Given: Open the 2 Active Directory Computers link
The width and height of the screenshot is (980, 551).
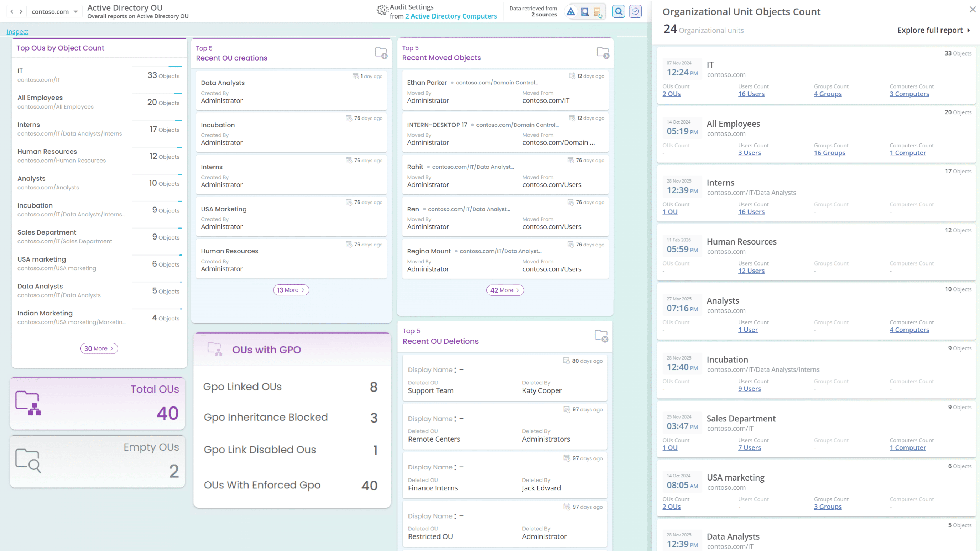Looking at the screenshot, I should tap(451, 16).
